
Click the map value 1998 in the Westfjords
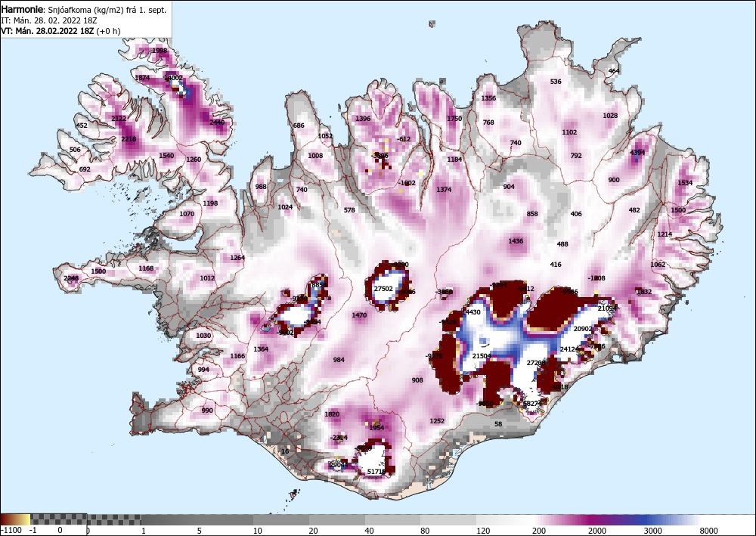point(160,51)
